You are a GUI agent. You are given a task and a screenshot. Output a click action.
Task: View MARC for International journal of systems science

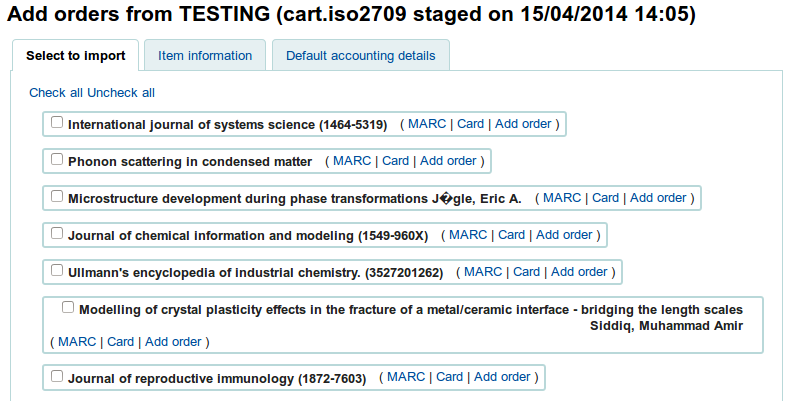click(428, 124)
